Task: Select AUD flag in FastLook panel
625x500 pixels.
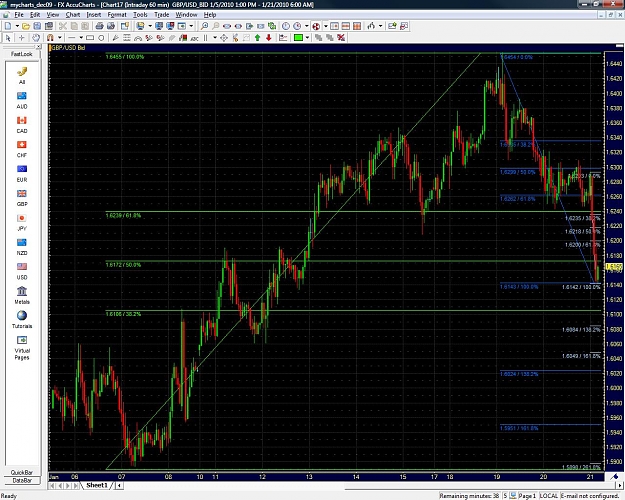Action: pyautogui.click(x=22, y=100)
